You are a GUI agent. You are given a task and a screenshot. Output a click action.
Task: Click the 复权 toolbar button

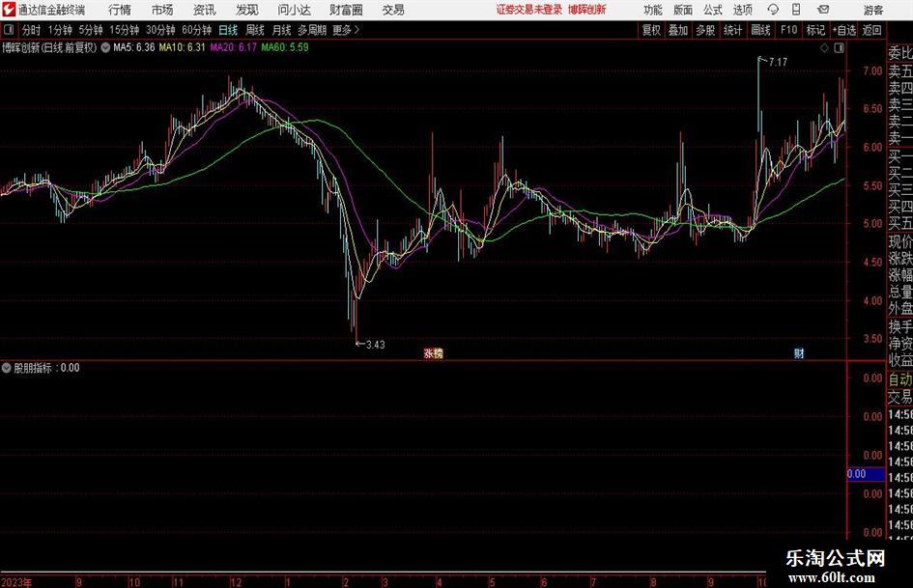[x=651, y=30]
